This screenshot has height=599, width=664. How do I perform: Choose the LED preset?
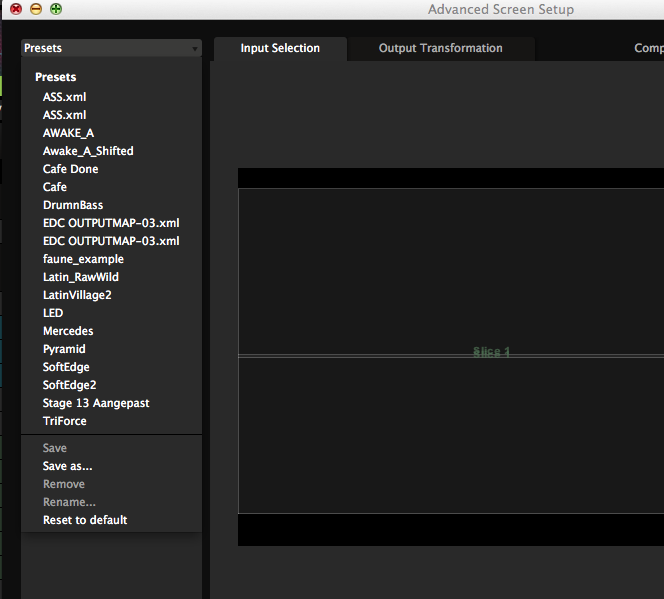click(x=53, y=313)
